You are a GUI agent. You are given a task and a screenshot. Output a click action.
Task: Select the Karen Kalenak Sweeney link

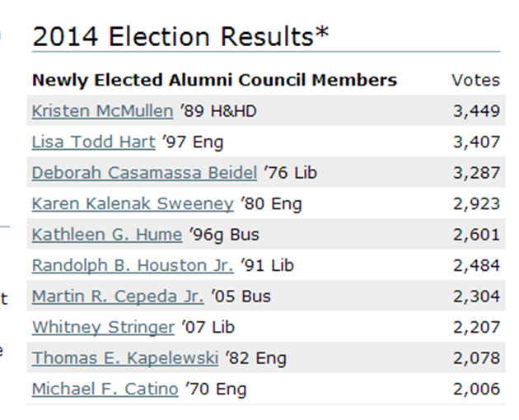133,203
